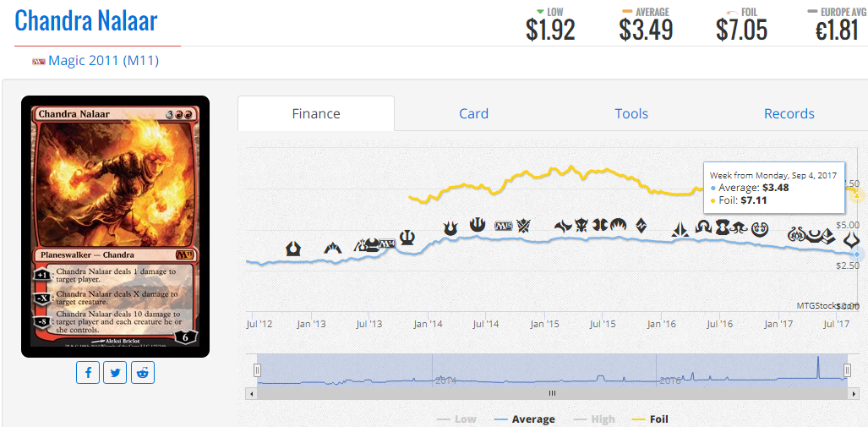Click the Fate Reforged marker near Jan '15
Viewport: 868px width, 427px height.
coord(563,226)
